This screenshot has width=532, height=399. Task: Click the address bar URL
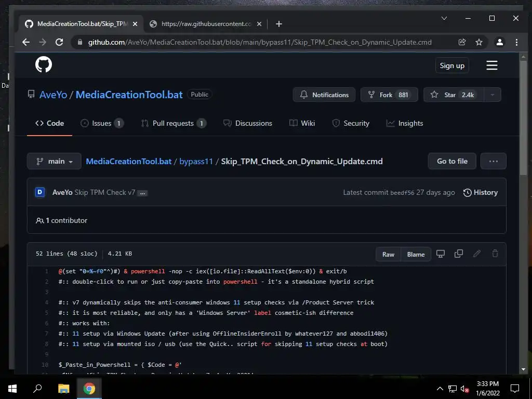click(x=260, y=42)
